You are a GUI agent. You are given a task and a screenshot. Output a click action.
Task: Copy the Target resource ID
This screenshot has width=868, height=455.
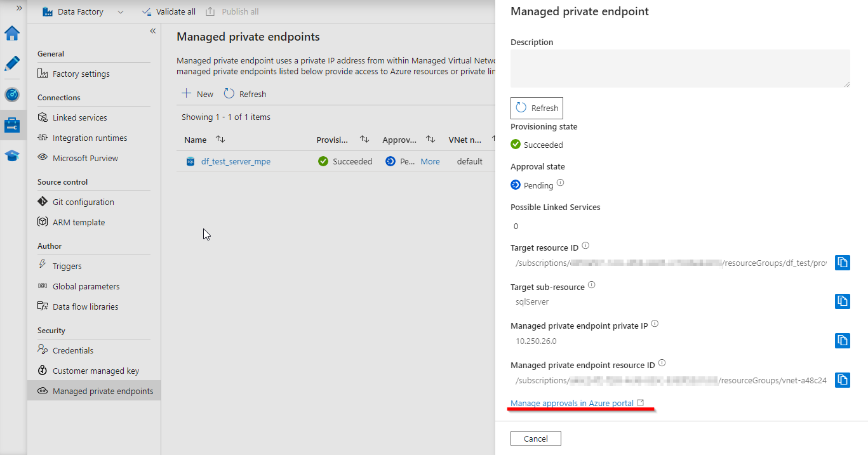click(842, 262)
